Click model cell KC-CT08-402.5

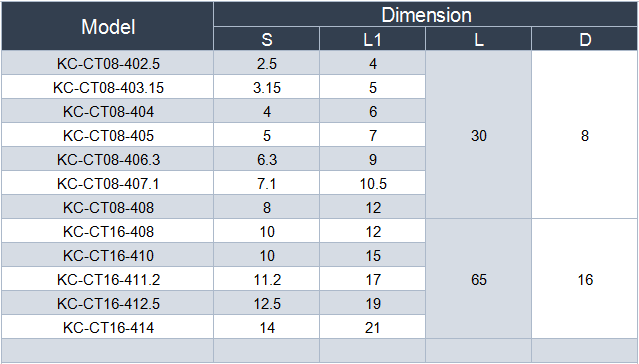[x=108, y=63]
